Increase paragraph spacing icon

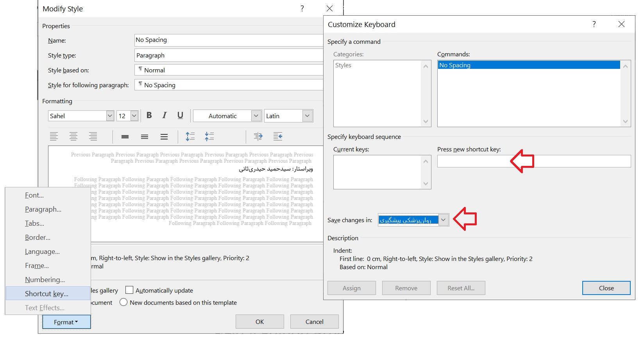(190, 136)
